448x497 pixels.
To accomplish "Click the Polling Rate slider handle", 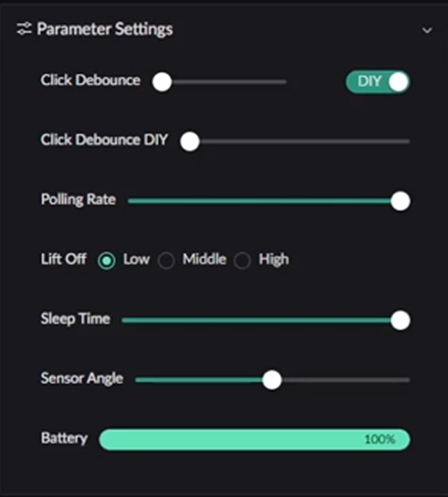I will pos(400,201).
